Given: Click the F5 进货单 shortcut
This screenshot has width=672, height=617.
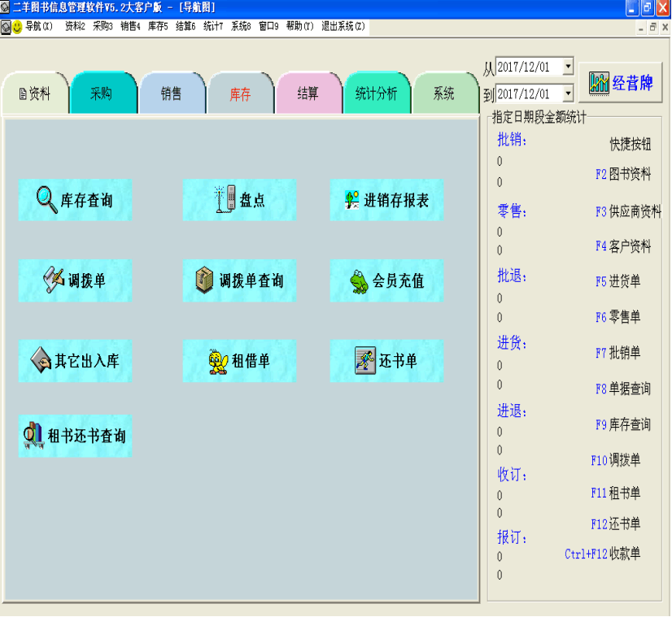Looking at the screenshot, I should click(x=618, y=281).
